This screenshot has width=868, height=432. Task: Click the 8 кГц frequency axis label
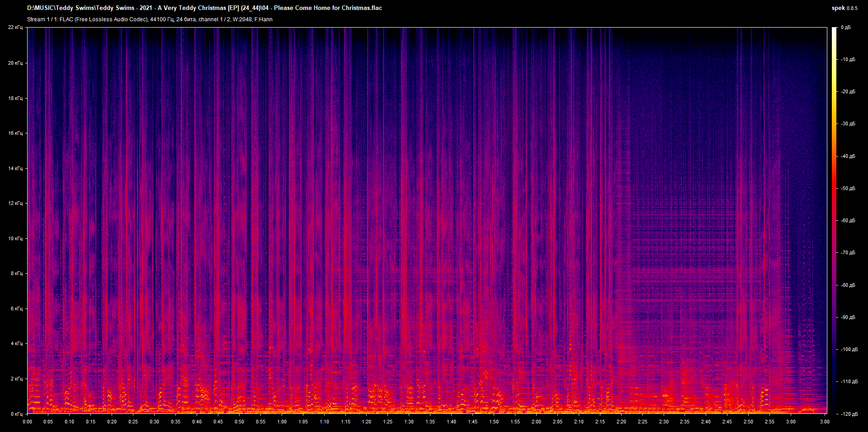click(17, 273)
